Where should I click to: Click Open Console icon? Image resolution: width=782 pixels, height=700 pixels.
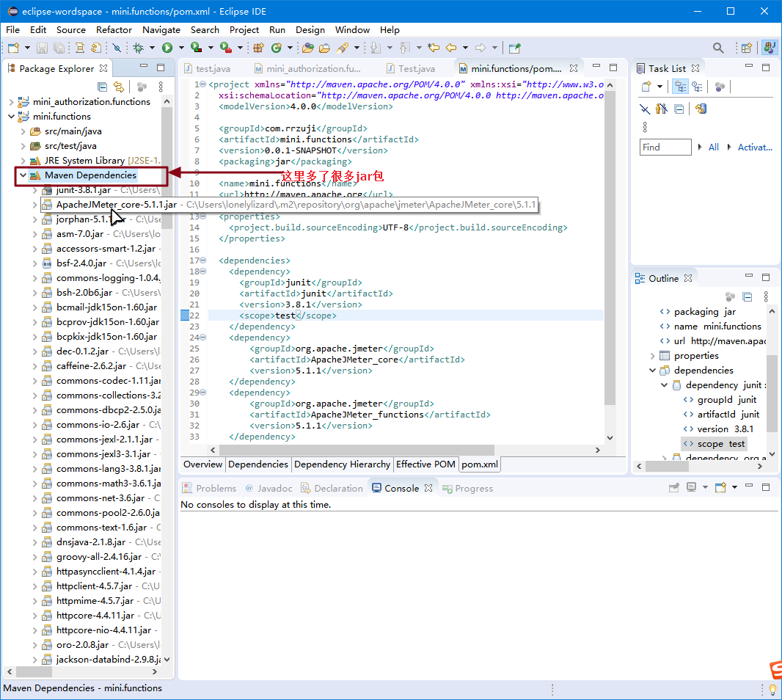pos(720,487)
